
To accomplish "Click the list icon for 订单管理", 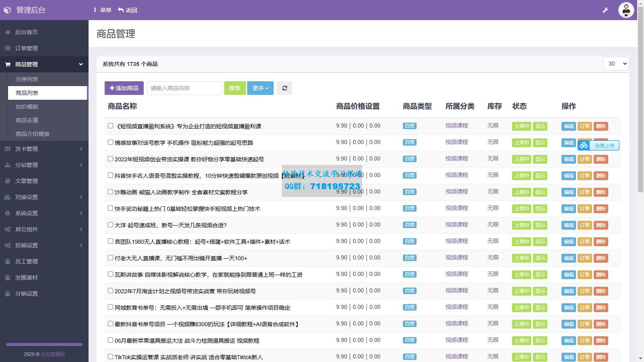I will (x=8, y=48).
